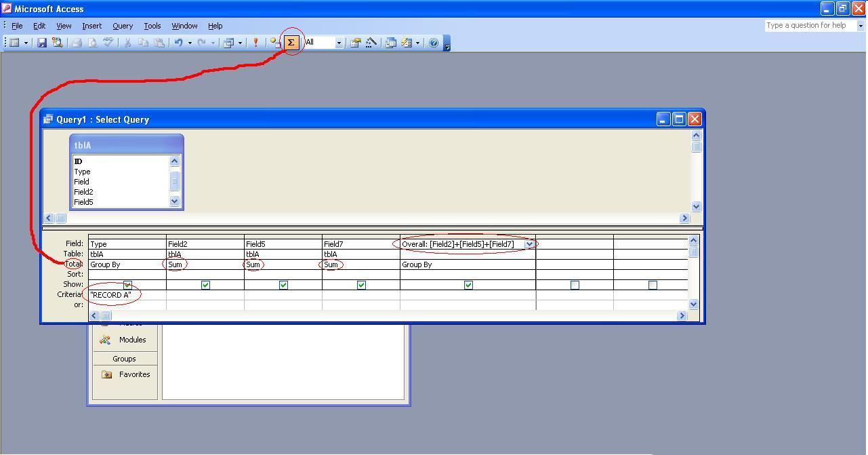Click the Totals sigma toolbar button
The image size is (868, 455).
coord(291,43)
